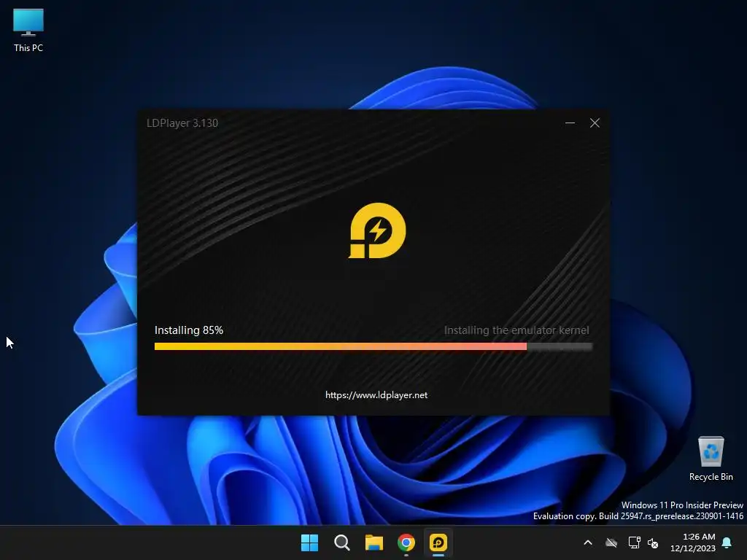This screenshot has height=560, width=747.
Task: Visit the https://www.ldplayer.net link
Action: (376, 394)
